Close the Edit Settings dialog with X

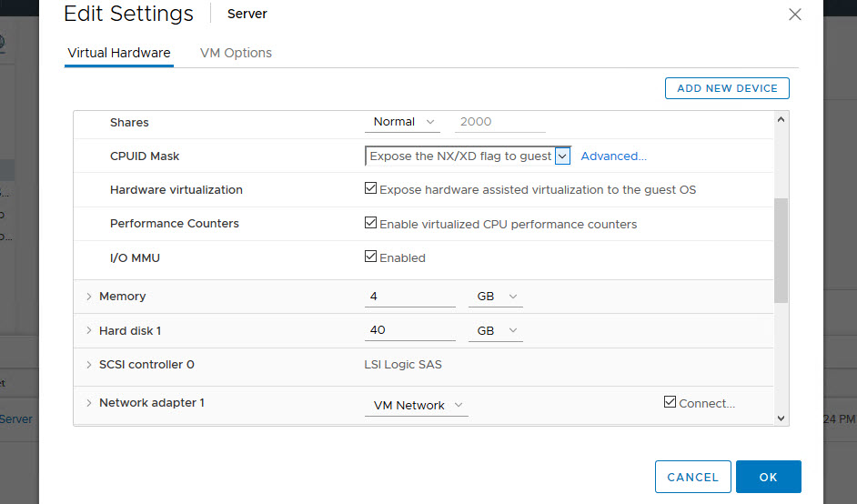tap(794, 15)
